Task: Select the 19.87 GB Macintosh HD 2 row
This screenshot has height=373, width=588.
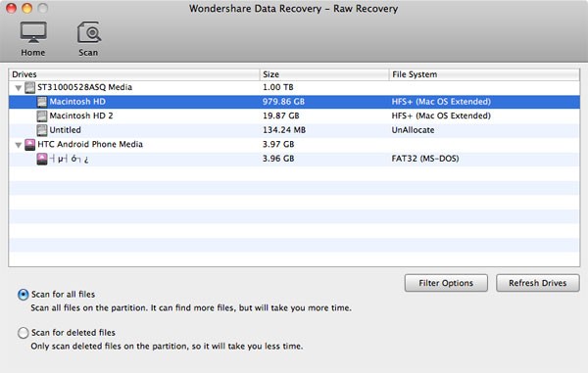Action: point(294,117)
